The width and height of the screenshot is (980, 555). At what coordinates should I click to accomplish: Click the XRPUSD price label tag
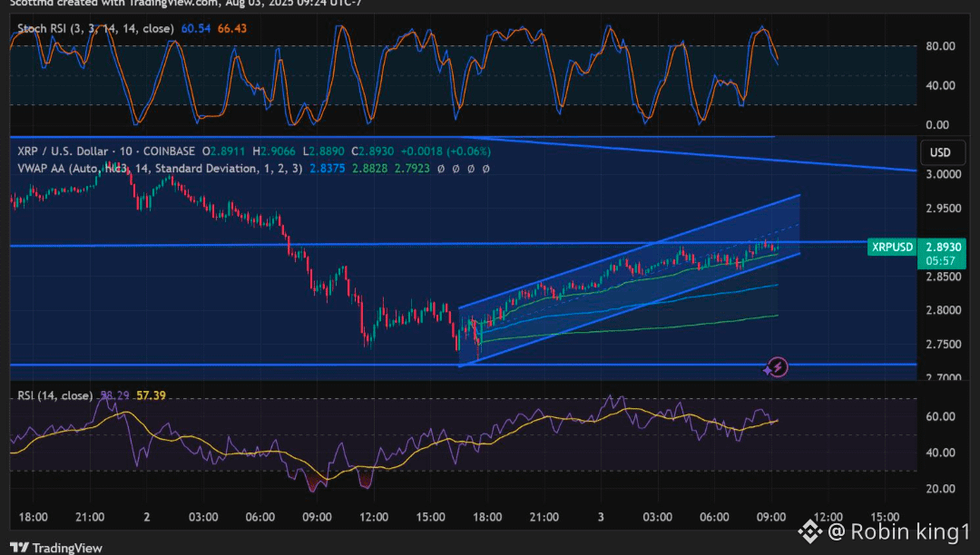coord(892,247)
